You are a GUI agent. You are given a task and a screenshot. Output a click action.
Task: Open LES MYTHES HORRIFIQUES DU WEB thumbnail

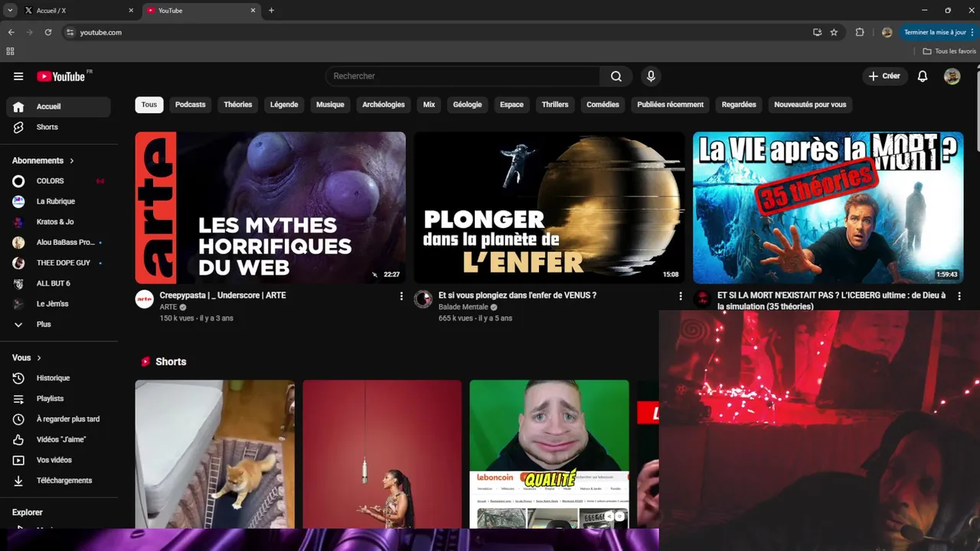click(270, 207)
